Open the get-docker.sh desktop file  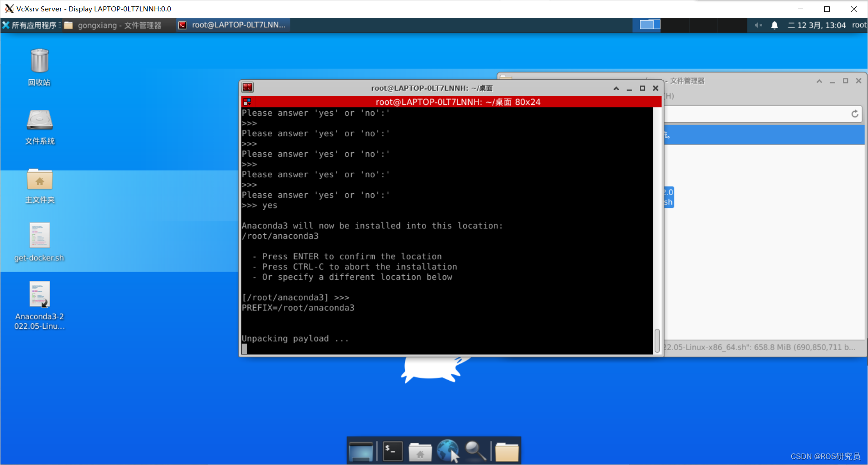[39, 236]
